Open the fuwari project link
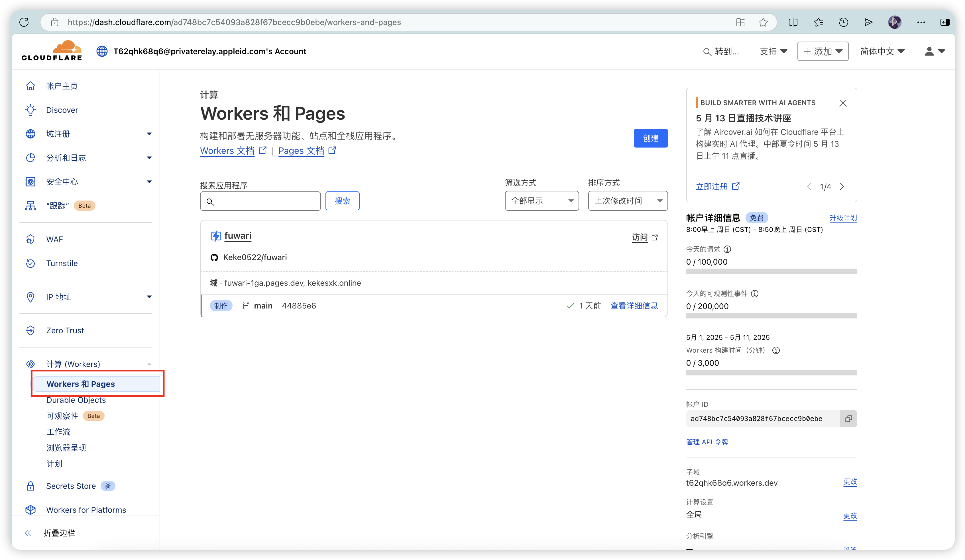The width and height of the screenshot is (965, 560). click(x=237, y=235)
